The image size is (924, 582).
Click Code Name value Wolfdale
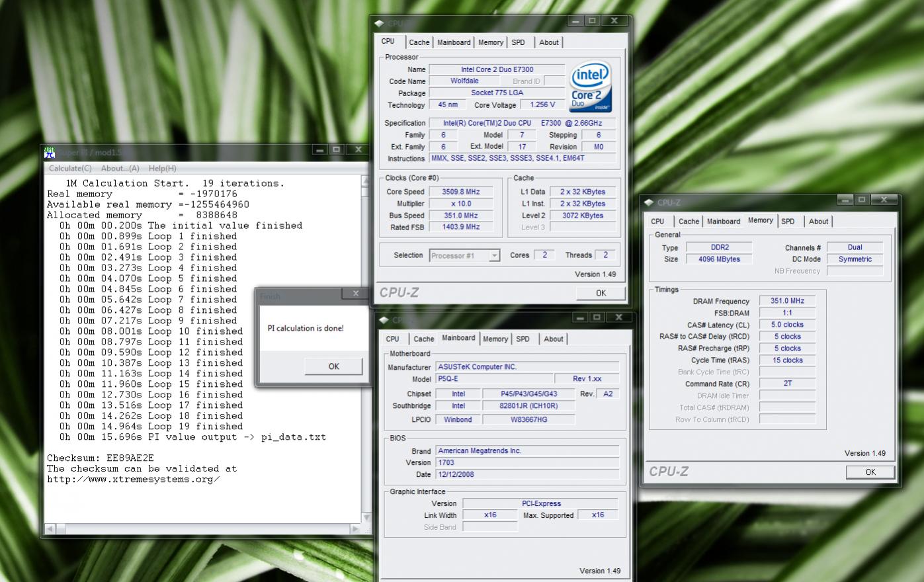[x=464, y=81]
